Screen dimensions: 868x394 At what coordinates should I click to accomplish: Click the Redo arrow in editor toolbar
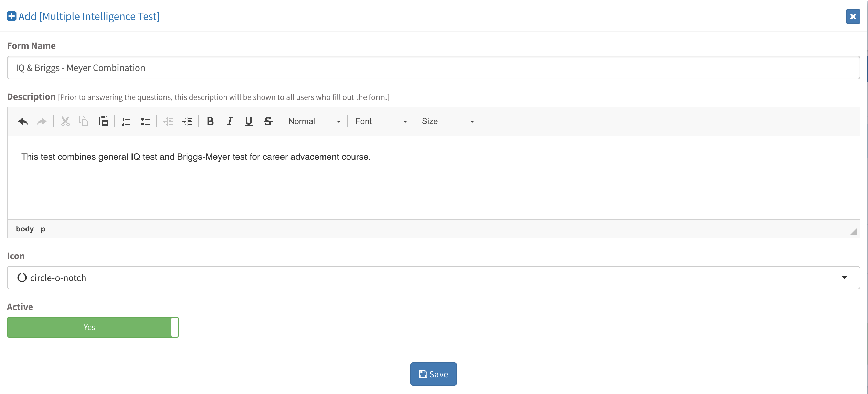pyautogui.click(x=42, y=121)
